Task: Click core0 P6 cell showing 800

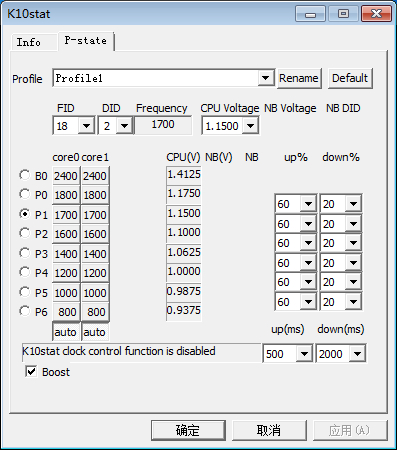Action: pos(66,312)
